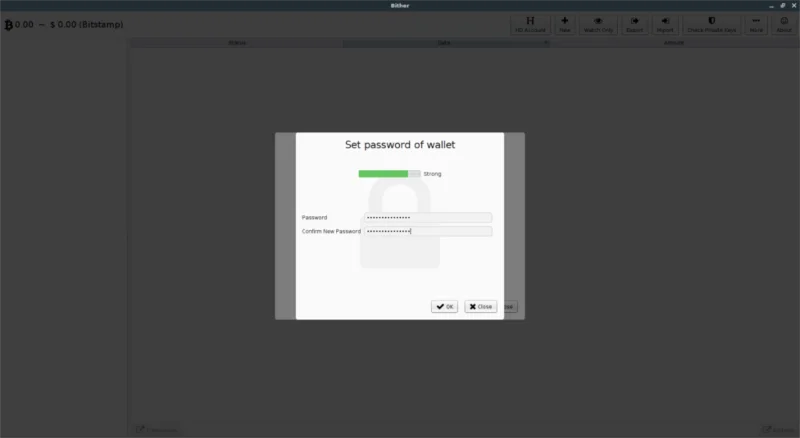Open the More toolbar button
The height and width of the screenshot is (438, 800).
[x=756, y=25]
